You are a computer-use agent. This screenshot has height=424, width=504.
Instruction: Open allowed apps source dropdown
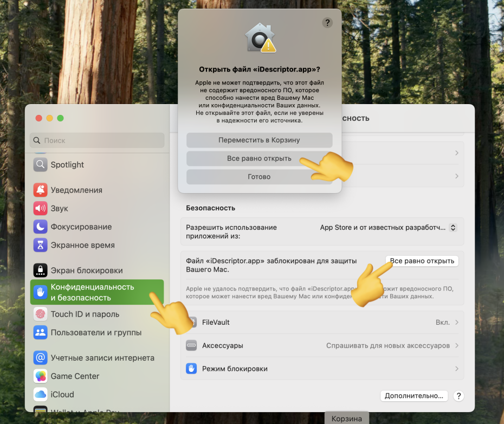pos(453,227)
